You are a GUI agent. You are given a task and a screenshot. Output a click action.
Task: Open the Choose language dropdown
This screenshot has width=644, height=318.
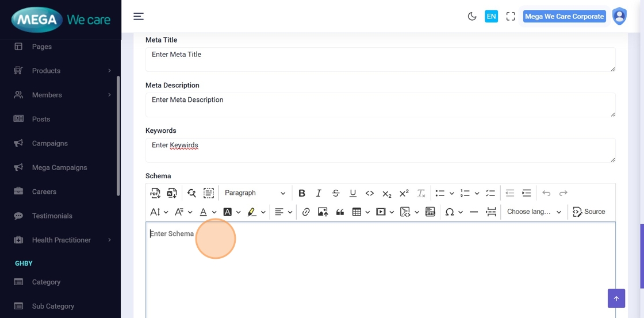[534, 212]
